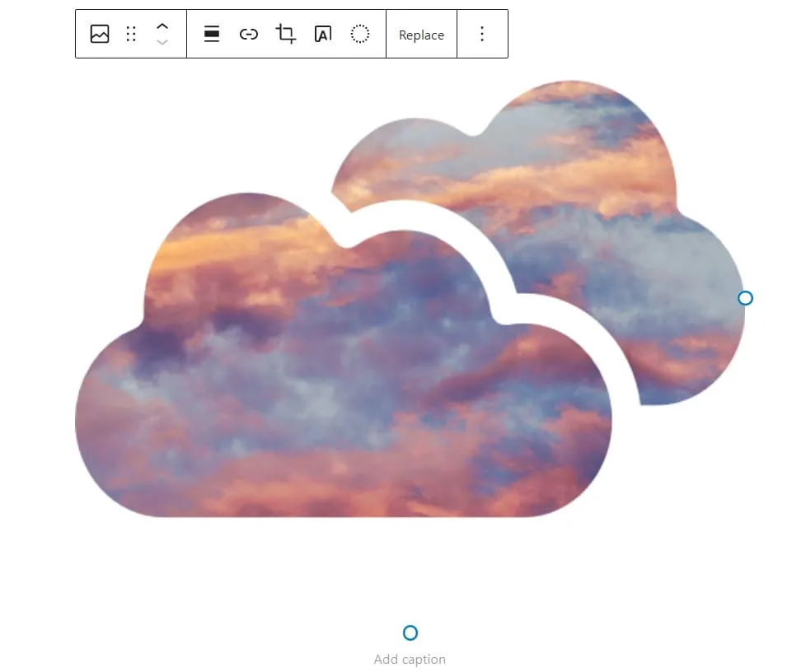
Task: Select the Crop image tool
Action: (x=286, y=35)
